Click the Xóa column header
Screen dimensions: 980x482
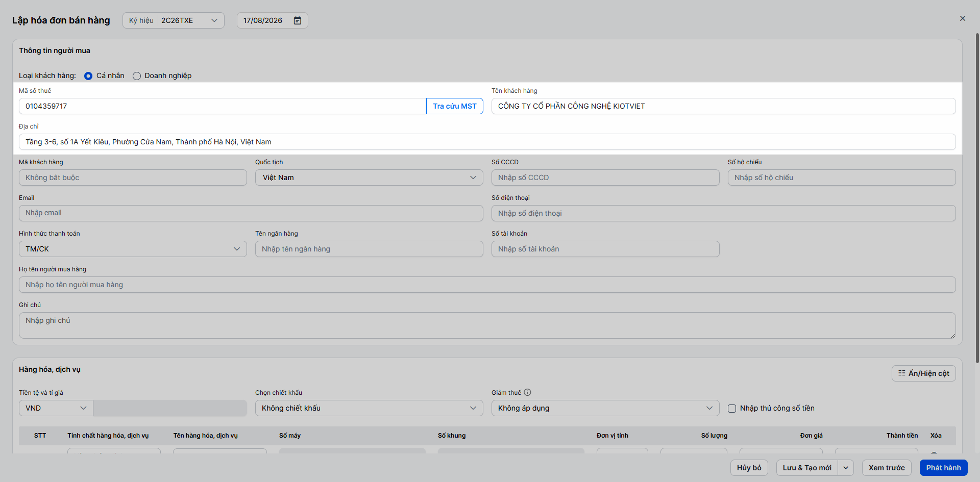coord(936,436)
